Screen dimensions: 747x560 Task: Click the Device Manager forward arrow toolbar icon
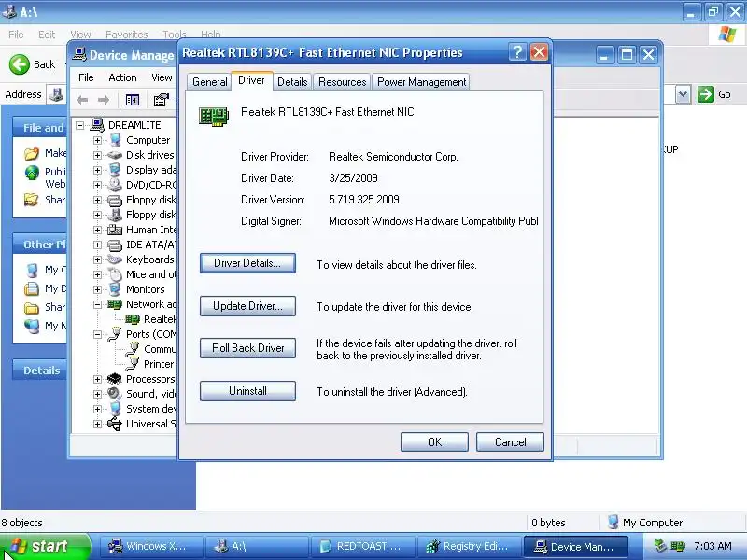[104, 100]
